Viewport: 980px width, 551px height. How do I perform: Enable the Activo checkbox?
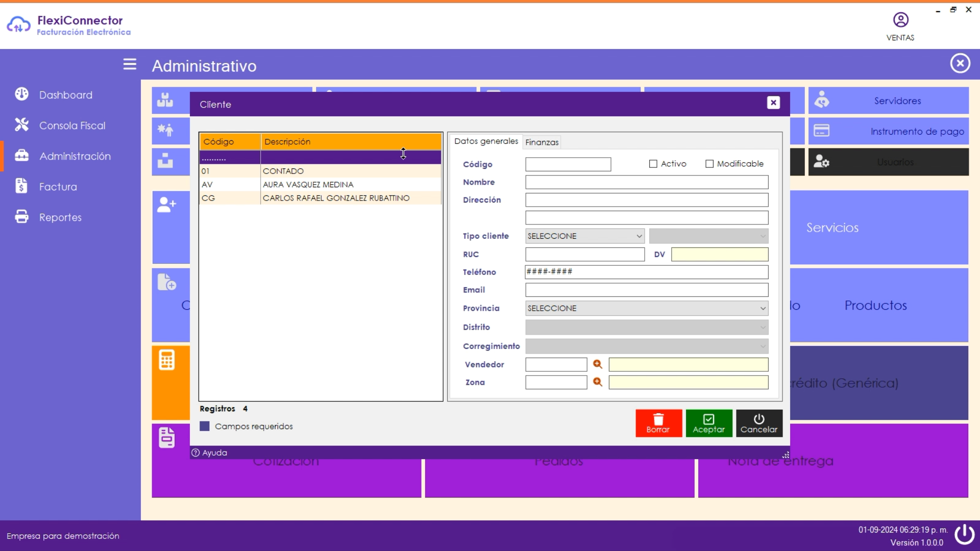[653, 164]
